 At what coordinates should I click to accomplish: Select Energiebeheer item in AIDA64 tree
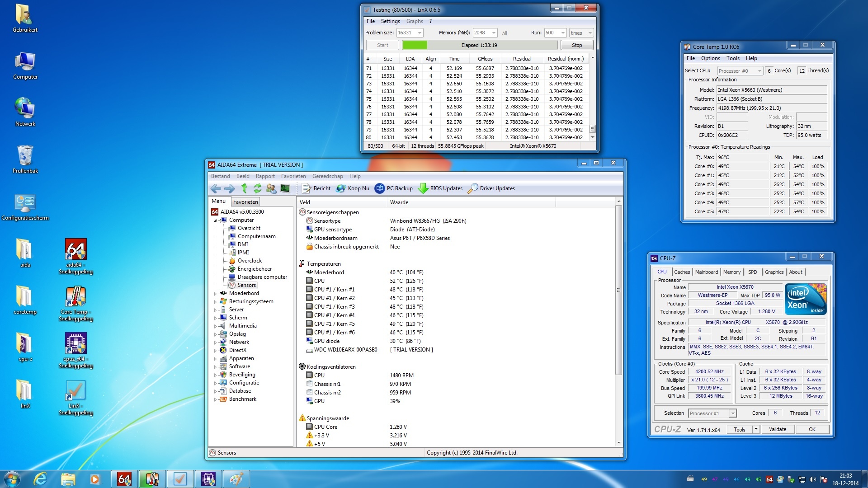tap(255, 269)
